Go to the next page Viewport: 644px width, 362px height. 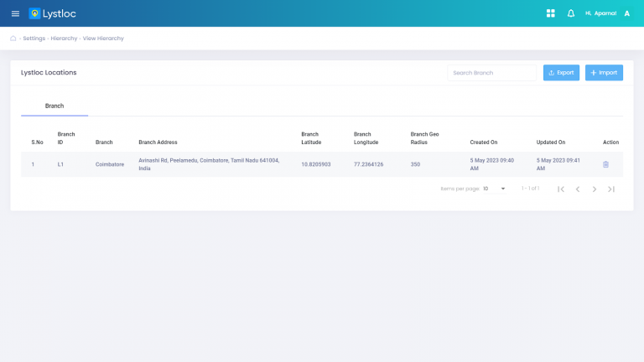pyautogui.click(x=595, y=189)
